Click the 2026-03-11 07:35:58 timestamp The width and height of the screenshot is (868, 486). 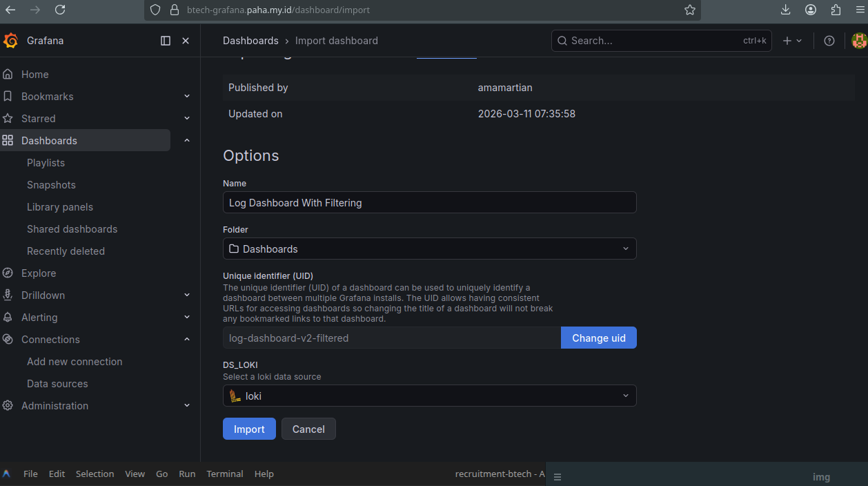(526, 114)
